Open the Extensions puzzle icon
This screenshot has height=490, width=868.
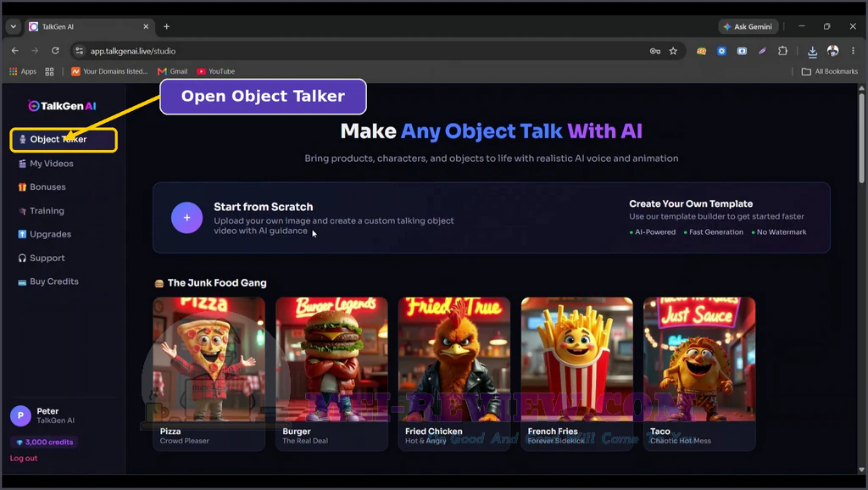point(782,51)
